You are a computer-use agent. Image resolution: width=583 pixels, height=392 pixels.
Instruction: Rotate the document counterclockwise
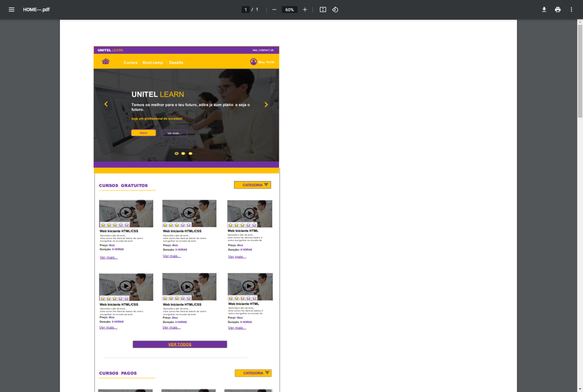point(335,10)
